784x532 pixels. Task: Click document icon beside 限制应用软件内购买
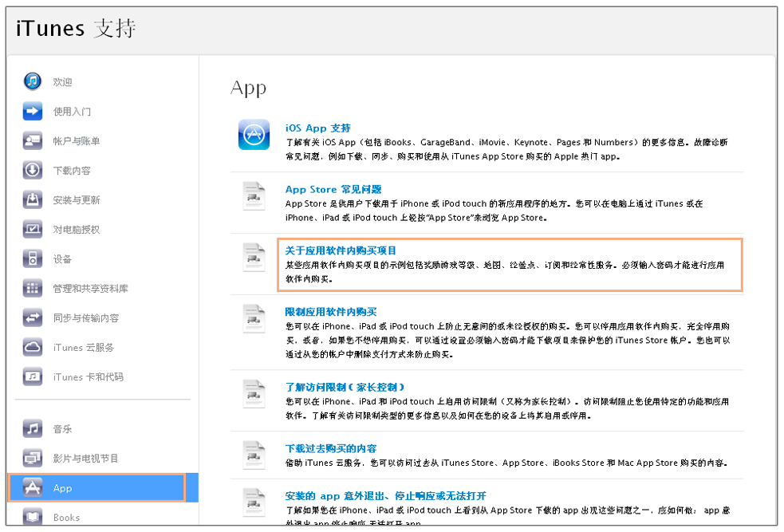tap(254, 318)
